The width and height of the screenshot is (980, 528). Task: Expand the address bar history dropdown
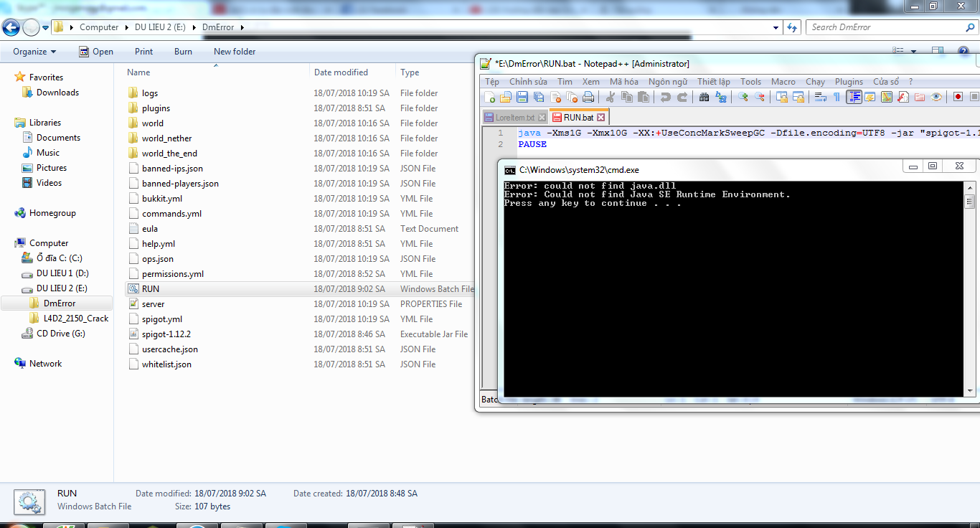tap(776, 28)
